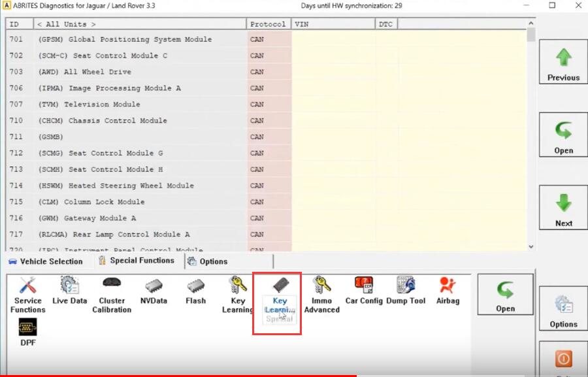
Task: Select row 711 GSMB
Action: 266,137
